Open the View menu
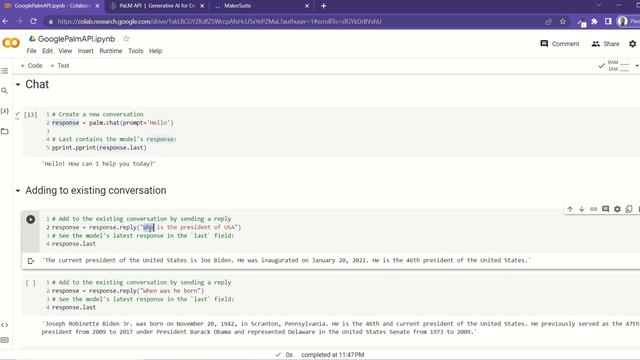The height and width of the screenshot is (360, 640). (65, 51)
